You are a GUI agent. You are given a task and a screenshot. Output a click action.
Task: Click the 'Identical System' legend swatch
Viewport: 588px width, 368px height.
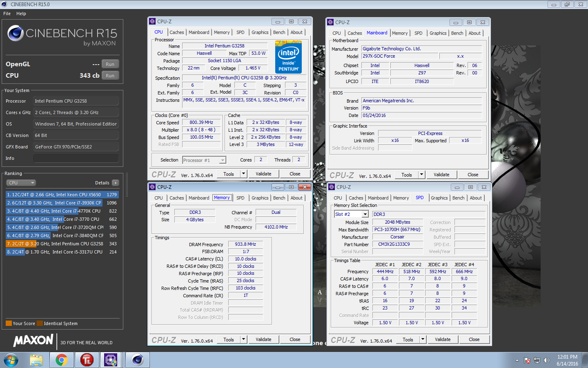[x=40, y=323]
